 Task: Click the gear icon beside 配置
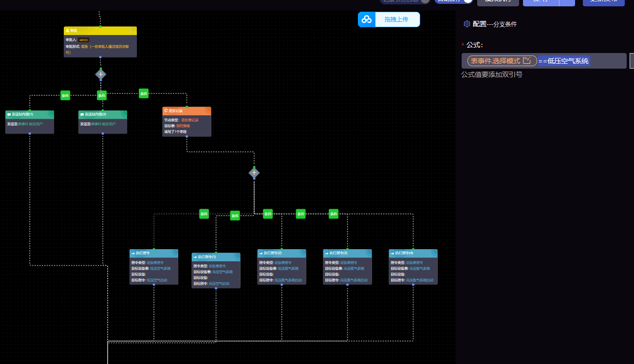tap(466, 24)
